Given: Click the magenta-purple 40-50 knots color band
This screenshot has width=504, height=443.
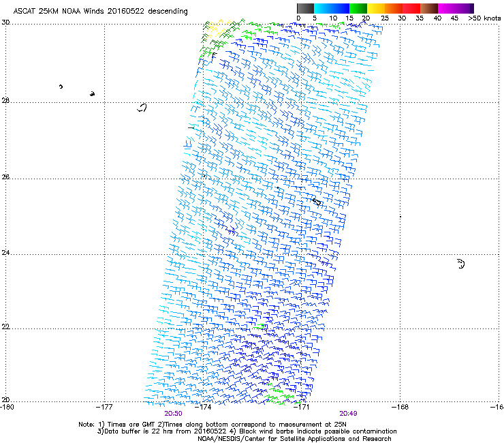Looking at the screenshot, I should coord(456,8).
